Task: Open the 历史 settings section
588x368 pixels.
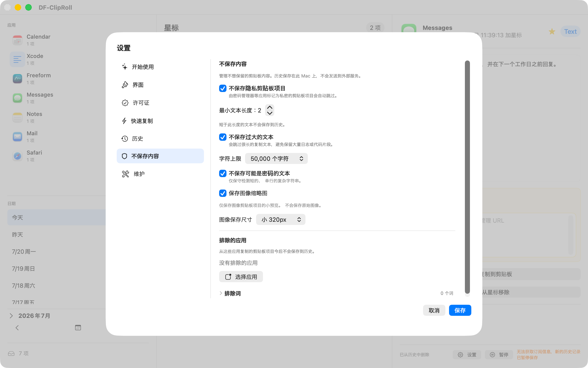Action: coord(160,138)
